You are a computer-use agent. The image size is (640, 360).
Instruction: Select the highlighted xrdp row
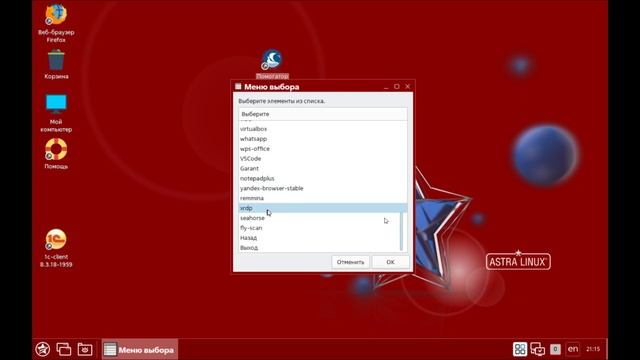pyautogui.click(x=322, y=208)
